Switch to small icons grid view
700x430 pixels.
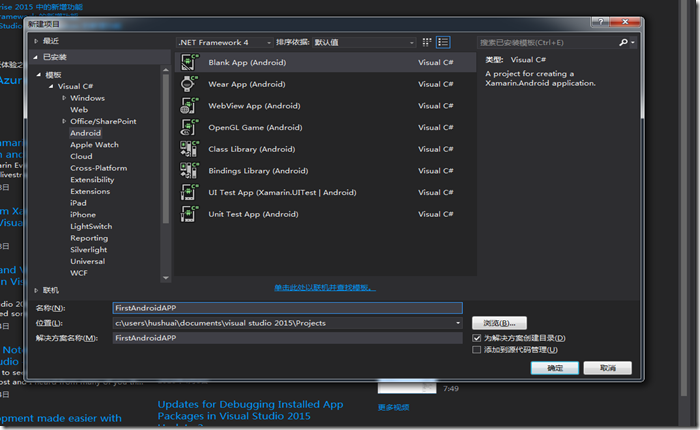tap(427, 42)
